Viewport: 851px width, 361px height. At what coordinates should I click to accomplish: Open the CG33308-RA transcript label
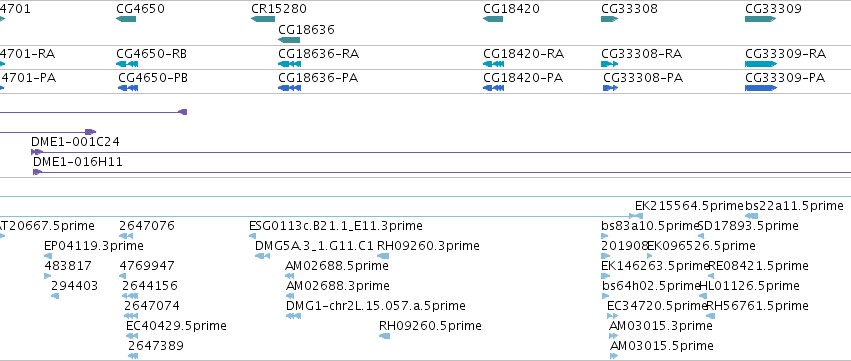642,54
